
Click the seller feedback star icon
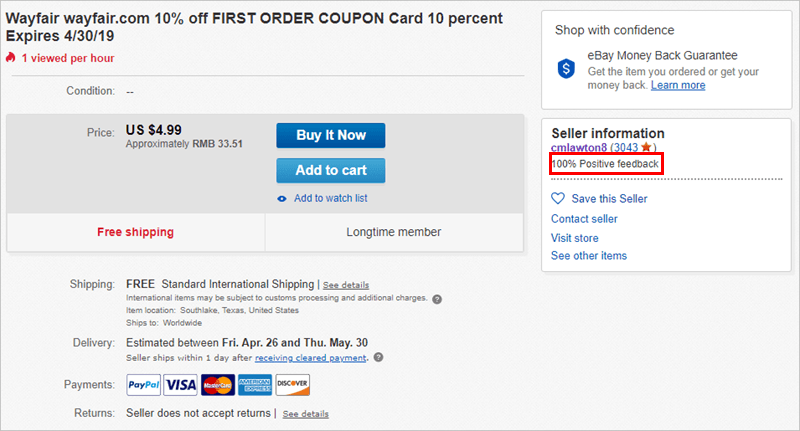646,147
